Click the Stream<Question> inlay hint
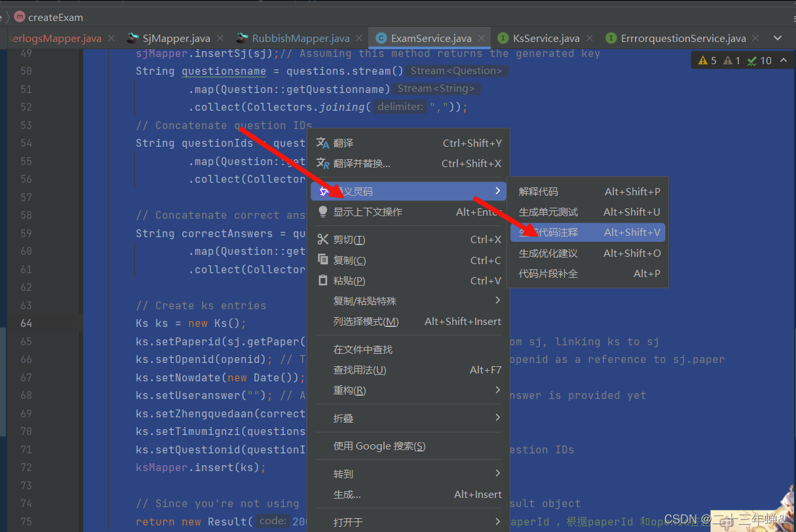This screenshot has width=796, height=532. 457,71
